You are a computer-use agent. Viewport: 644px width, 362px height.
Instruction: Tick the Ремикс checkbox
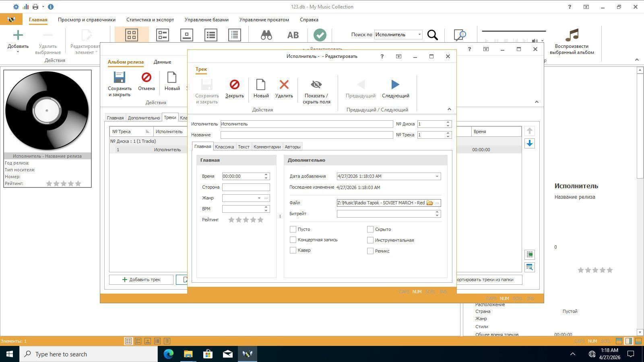pos(370,251)
